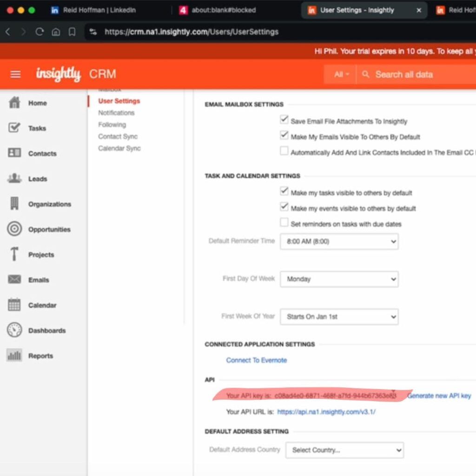Screen dimensions: 476x476
Task: Click the Calendar sidebar icon
Action: (x=15, y=305)
